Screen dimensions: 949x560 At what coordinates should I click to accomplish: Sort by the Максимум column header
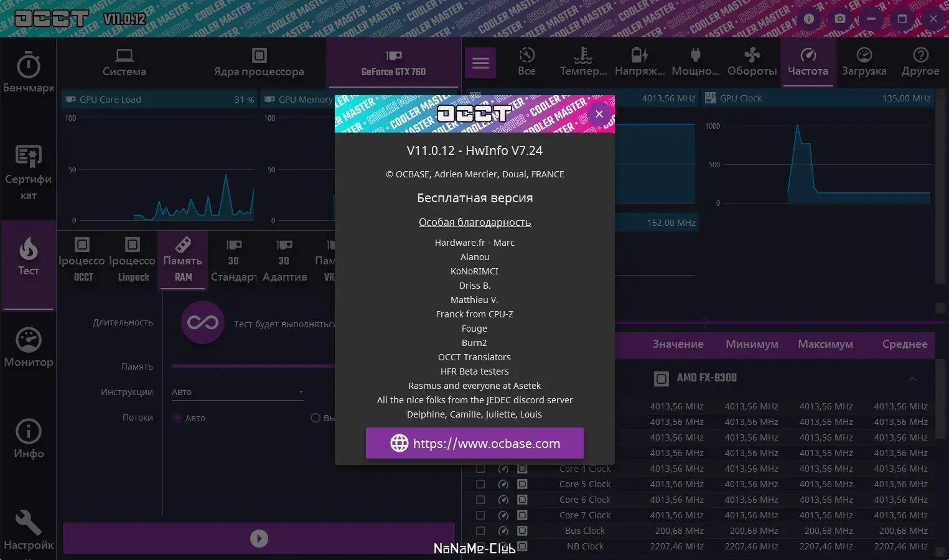point(826,344)
